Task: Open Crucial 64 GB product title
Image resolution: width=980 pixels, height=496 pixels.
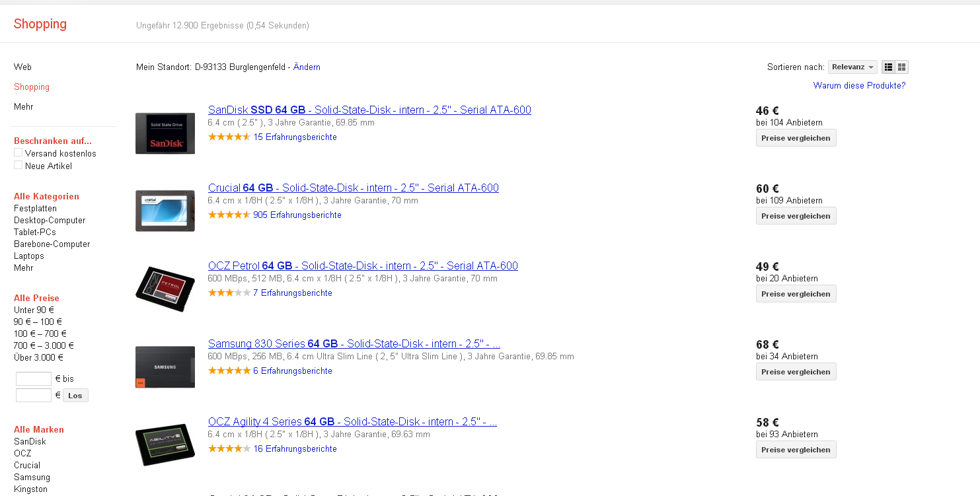Action: [354, 188]
